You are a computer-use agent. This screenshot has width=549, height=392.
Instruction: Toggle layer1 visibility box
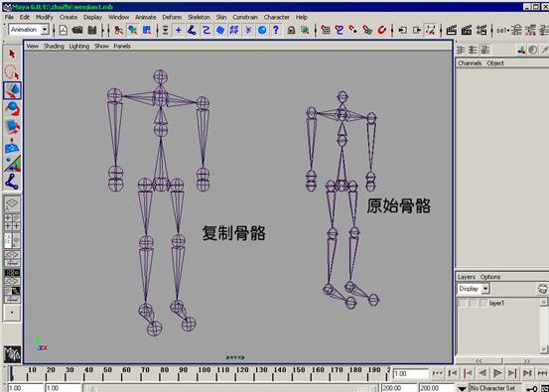463,303
